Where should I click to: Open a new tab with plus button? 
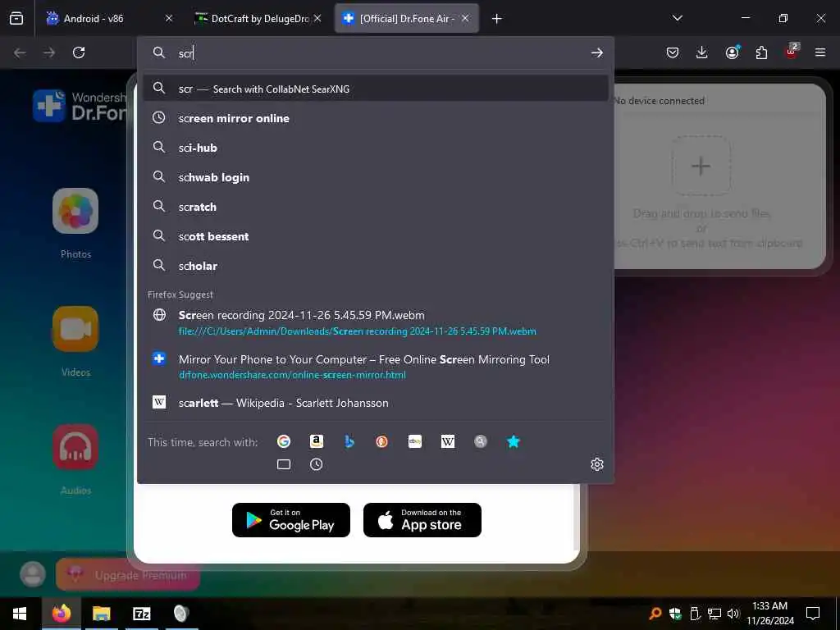coord(496,18)
